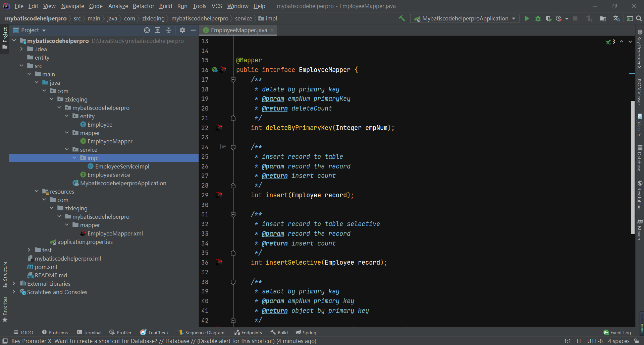Open the VCS menu
The height and width of the screenshot is (345, 644).
click(217, 6)
